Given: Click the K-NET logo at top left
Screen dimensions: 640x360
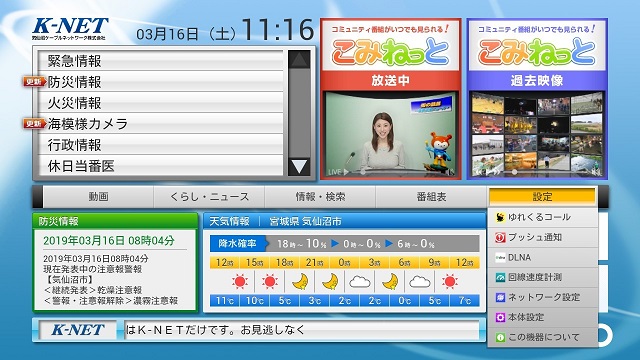Looking at the screenshot, I should (x=70, y=29).
